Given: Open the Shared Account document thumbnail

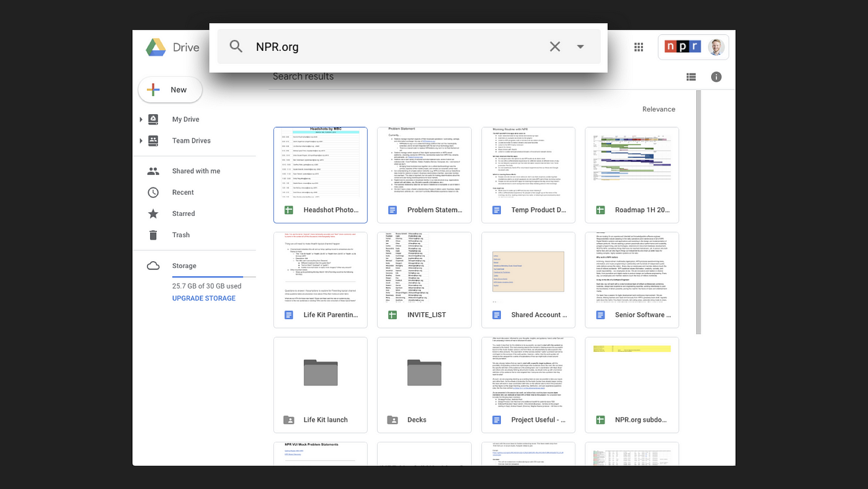Looking at the screenshot, I should point(528,267).
